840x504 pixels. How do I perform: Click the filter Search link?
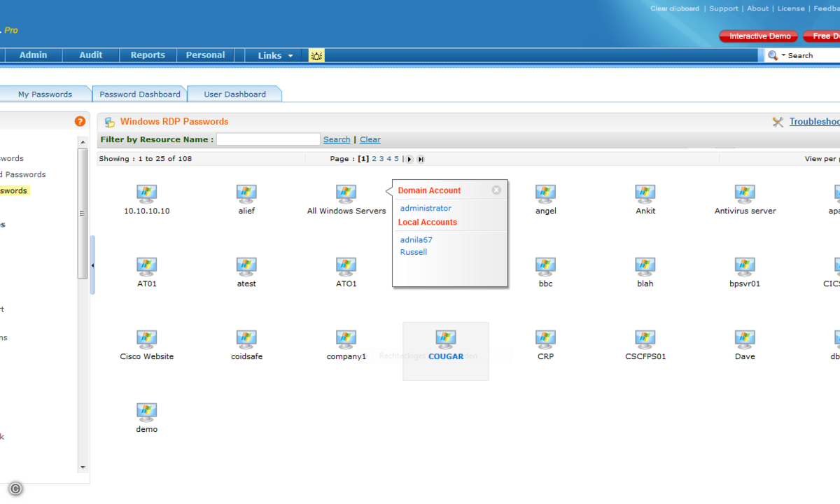coord(337,139)
